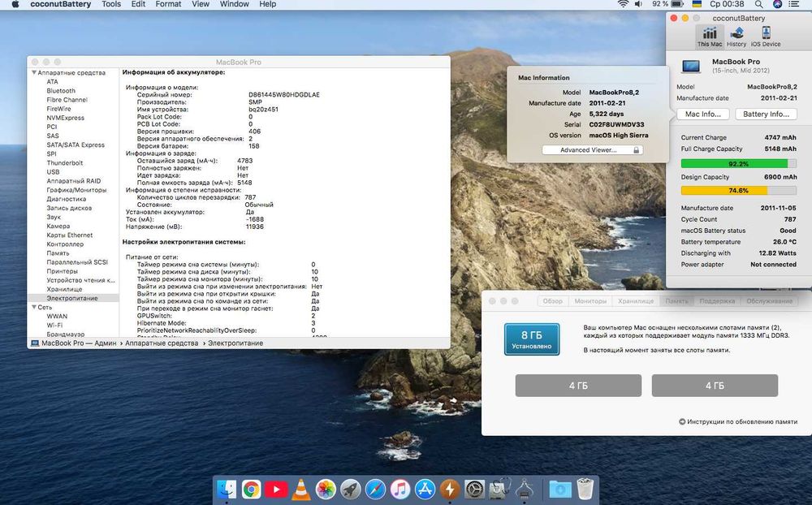812x505 pixels.
Task: Click the yellow 74.6% capacity bar
Action: 738,191
